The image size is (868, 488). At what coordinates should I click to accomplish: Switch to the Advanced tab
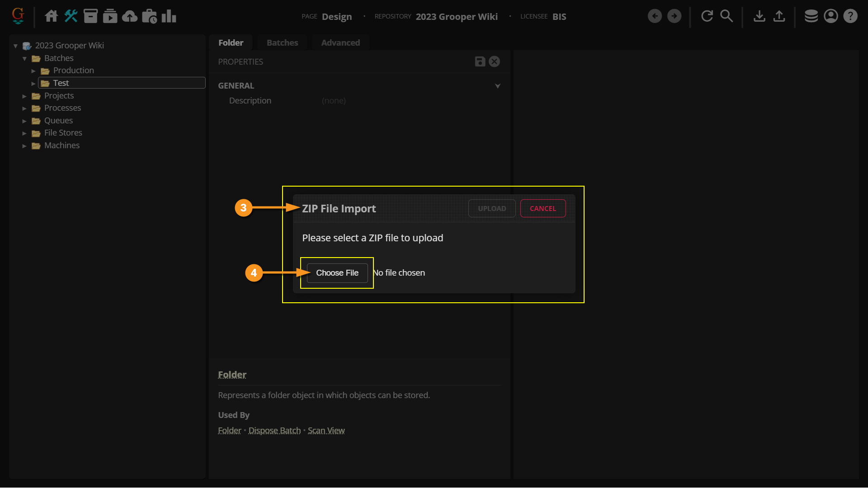pyautogui.click(x=340, y=42)
